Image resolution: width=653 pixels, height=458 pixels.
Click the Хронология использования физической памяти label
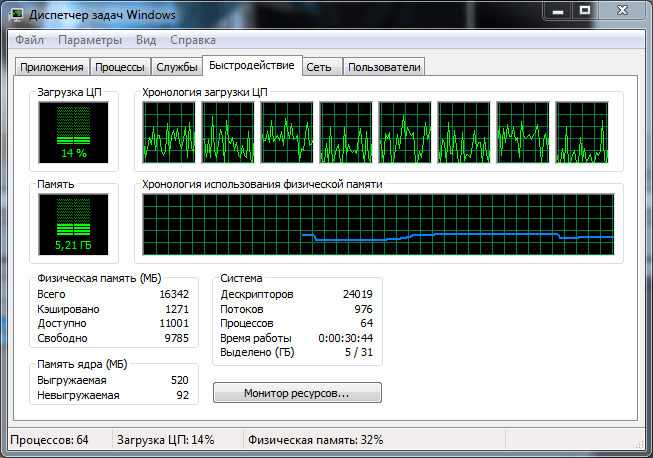262,184
